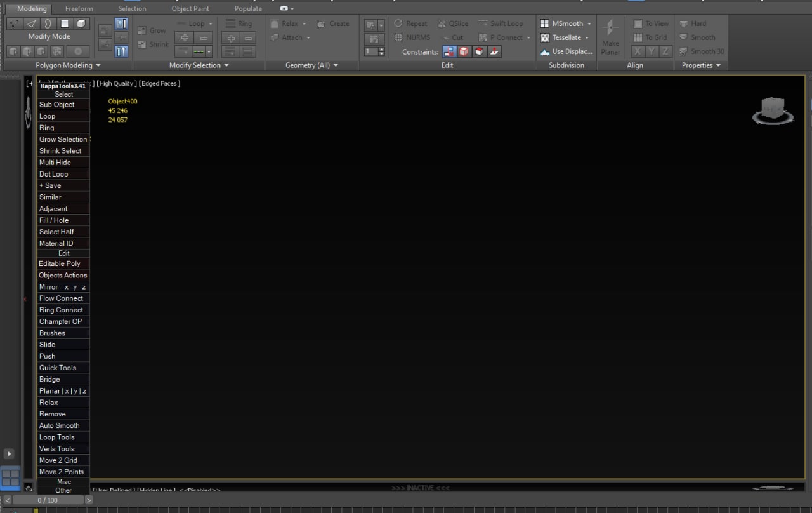812x513 pixels.
Task: Open the Tessellate dropdown
Action: (587, 37)
